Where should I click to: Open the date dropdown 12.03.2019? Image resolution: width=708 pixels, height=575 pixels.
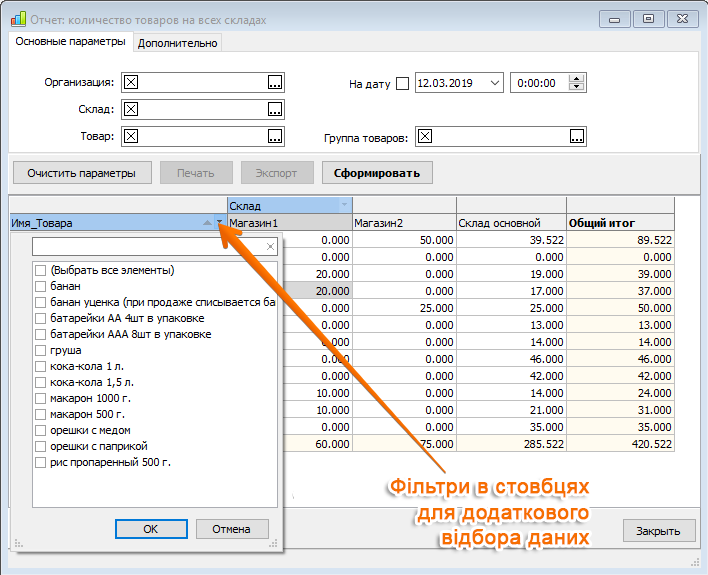494,83
